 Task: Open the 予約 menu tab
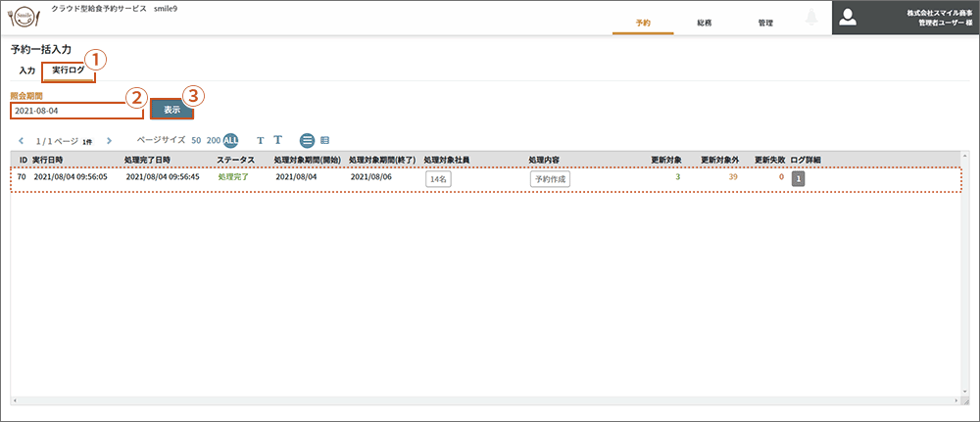pos(643,23)
